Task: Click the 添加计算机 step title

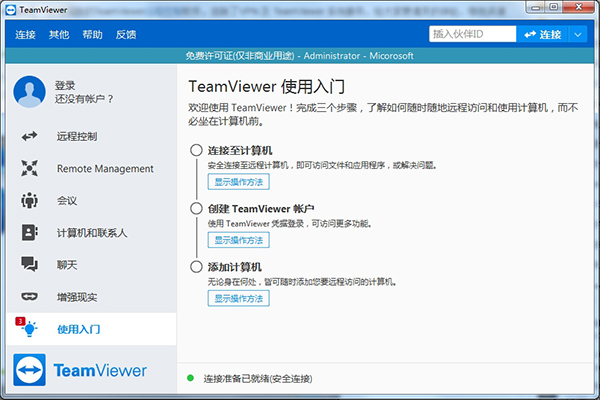Action: pos(235,267)
